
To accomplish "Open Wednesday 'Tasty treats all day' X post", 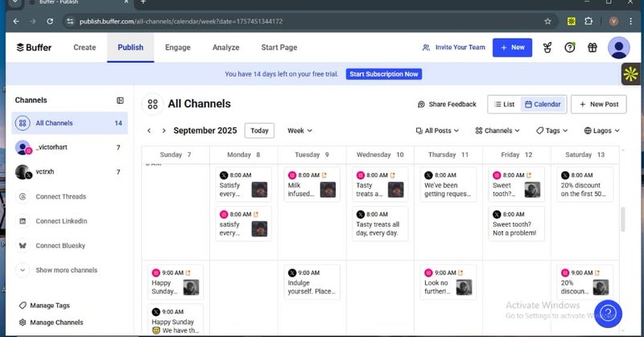I will coord(380,224).
